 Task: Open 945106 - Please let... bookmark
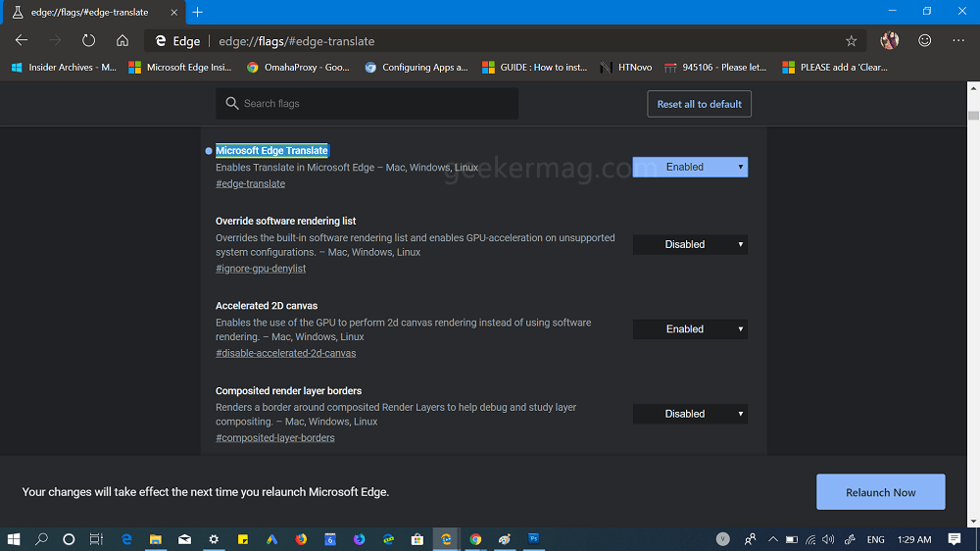[715, 67]
